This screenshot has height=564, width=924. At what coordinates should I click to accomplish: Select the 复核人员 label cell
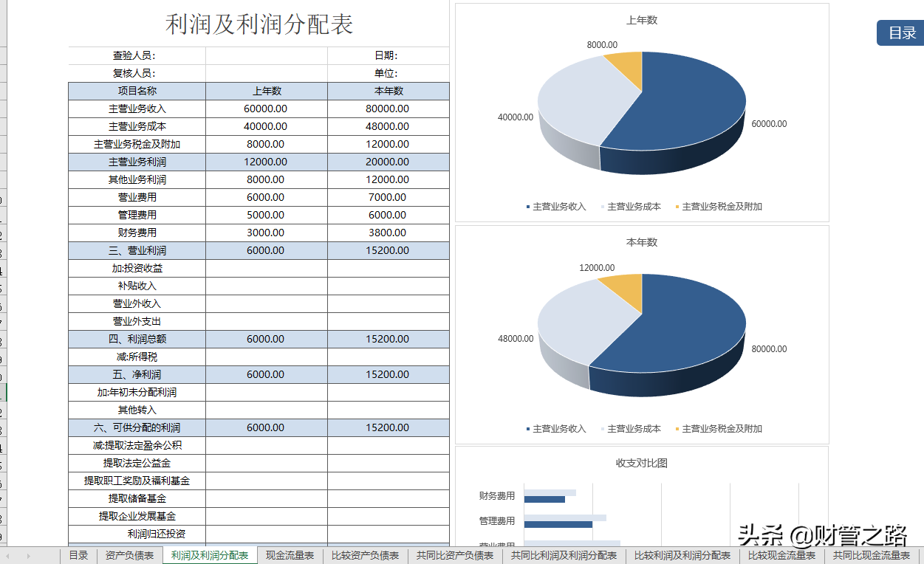[x=137, y=73]
